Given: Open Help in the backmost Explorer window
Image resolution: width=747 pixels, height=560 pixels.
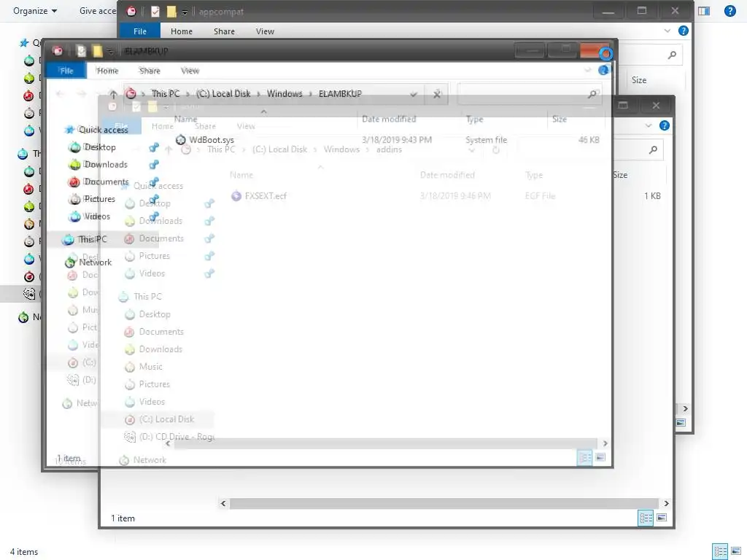Looking at the screenshot, I should point(729,10).
